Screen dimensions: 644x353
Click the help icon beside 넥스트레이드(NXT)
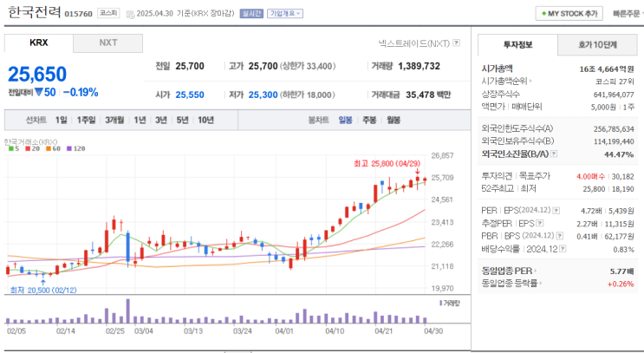457,42
